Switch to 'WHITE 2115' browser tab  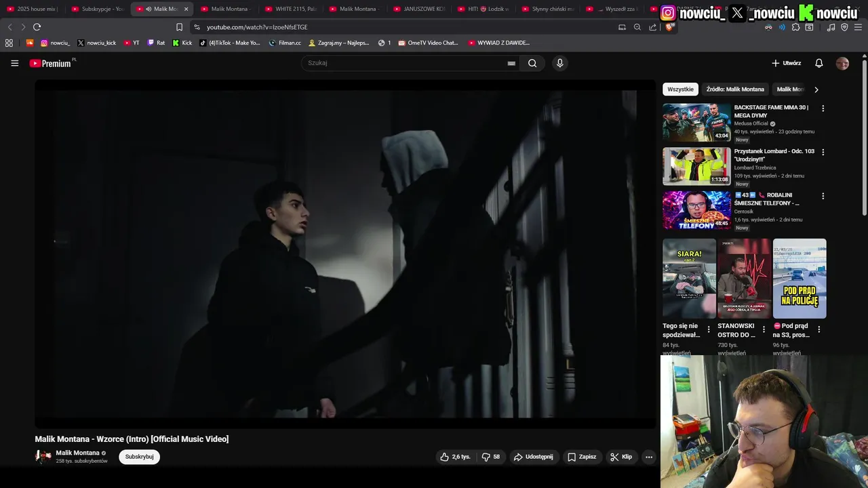pos(292,9)
